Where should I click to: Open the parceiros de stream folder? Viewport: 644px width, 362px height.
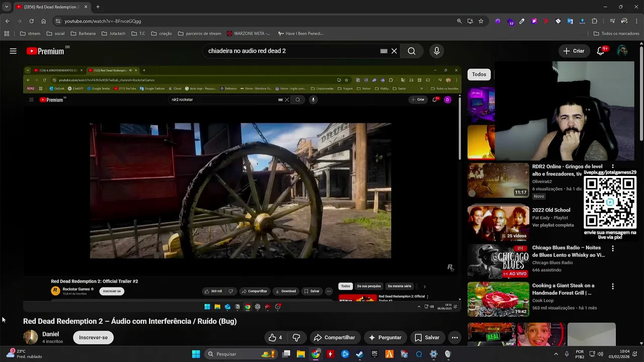point(199,34)
